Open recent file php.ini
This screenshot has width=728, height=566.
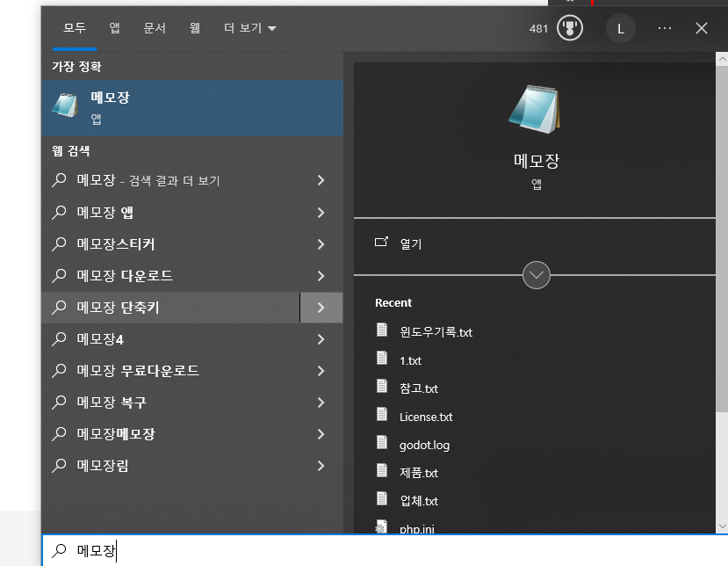point(417,529)
